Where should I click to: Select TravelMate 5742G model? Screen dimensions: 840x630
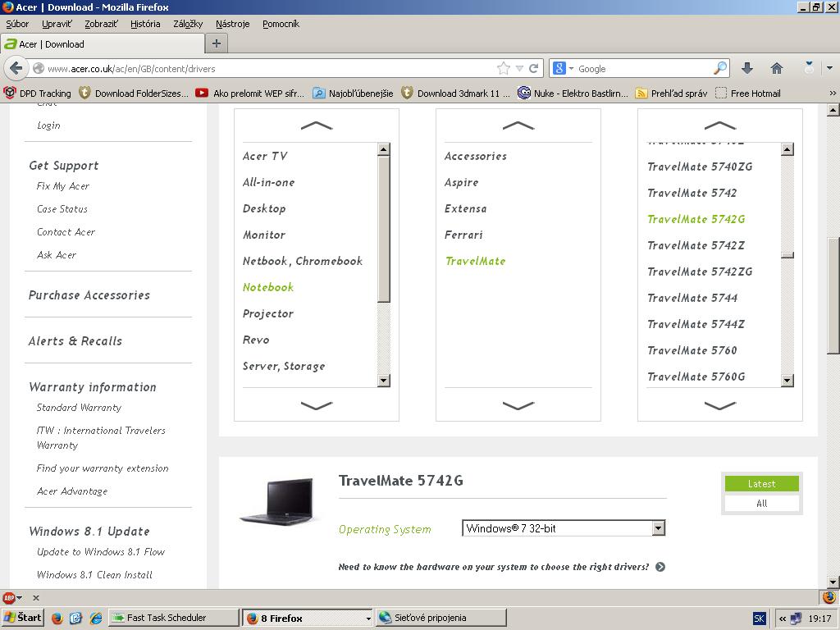pyautogui.click(x=696, y=219)
